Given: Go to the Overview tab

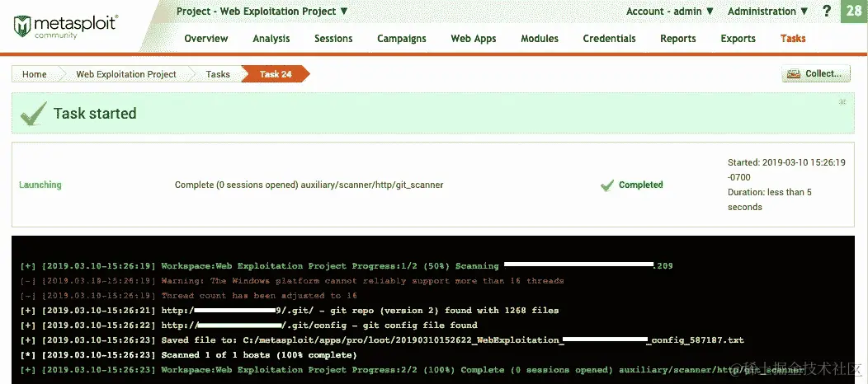Looking at the screenshot, I should click(x=206, y=38).
